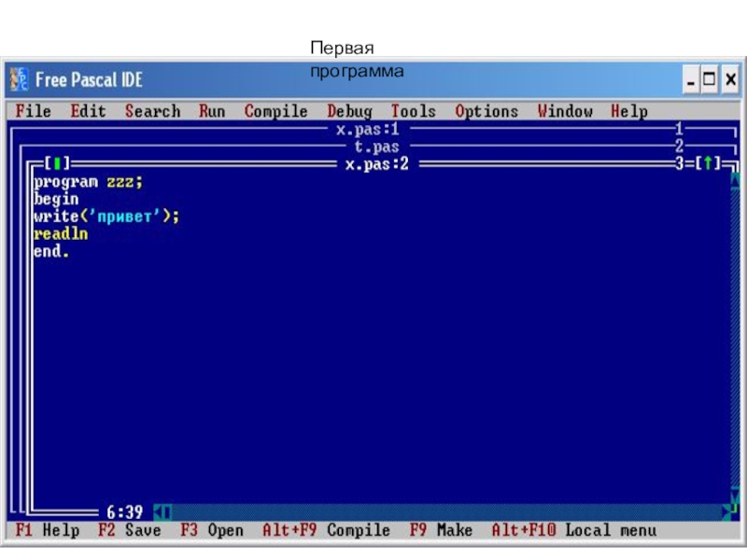Place cursor on 'readln' line

coord(61,234)
